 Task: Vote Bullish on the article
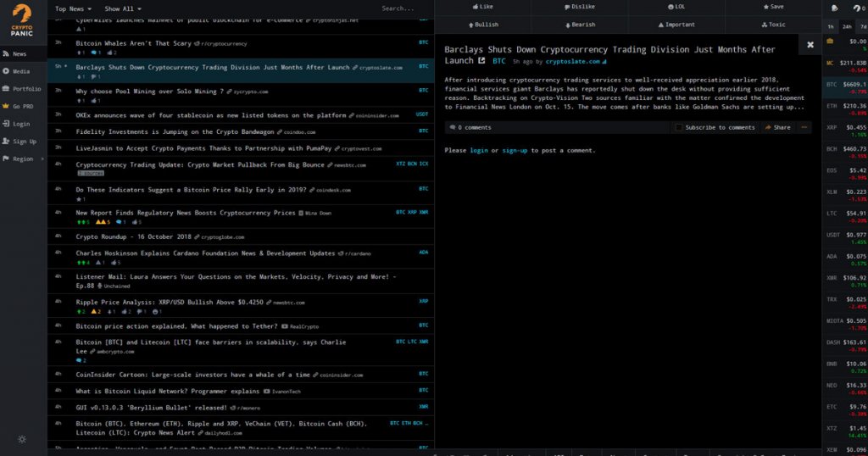[x=482, y=25]
